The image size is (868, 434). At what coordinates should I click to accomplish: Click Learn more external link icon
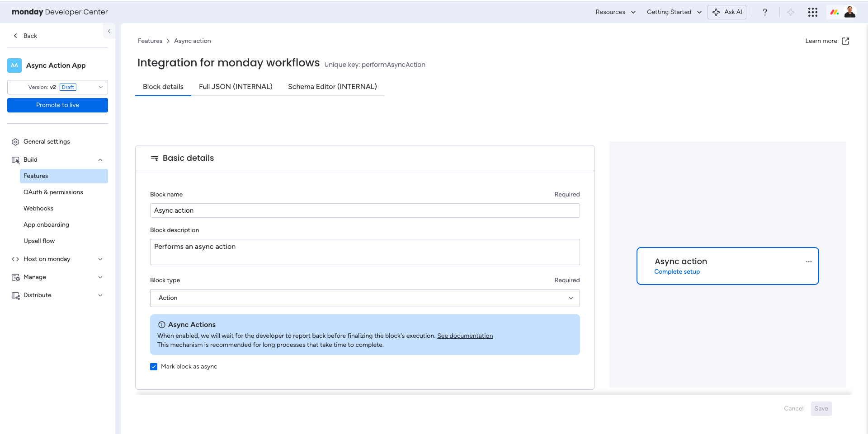(845, 41)
